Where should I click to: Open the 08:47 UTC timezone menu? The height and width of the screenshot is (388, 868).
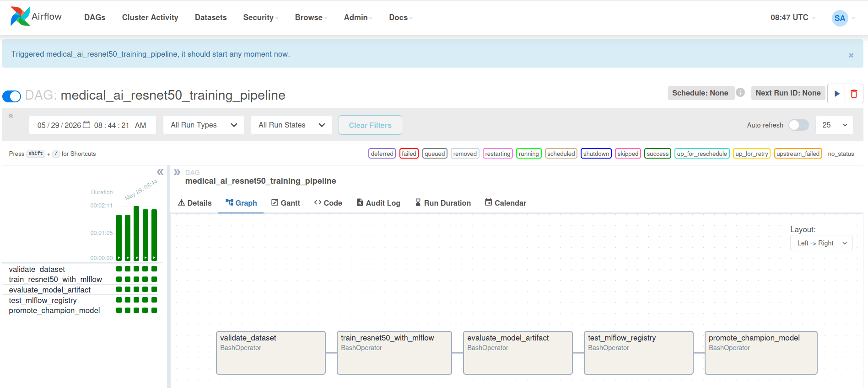pos(792,17)
